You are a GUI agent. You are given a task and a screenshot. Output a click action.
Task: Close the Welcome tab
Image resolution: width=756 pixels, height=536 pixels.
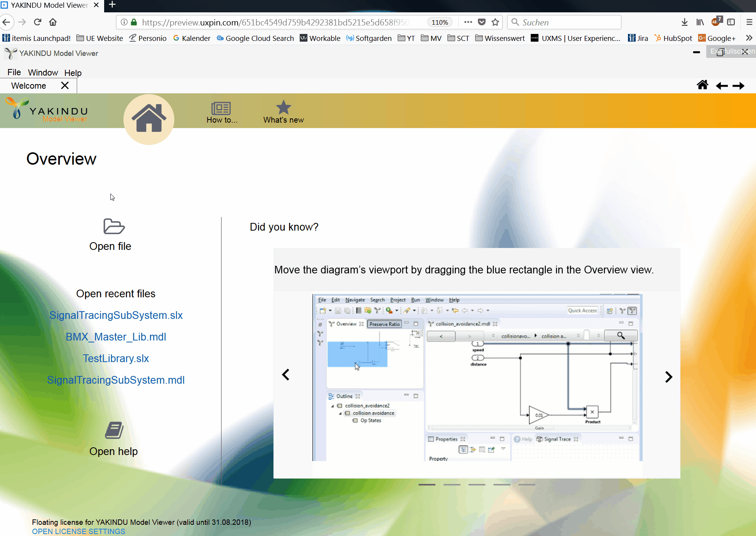[65, 85]
